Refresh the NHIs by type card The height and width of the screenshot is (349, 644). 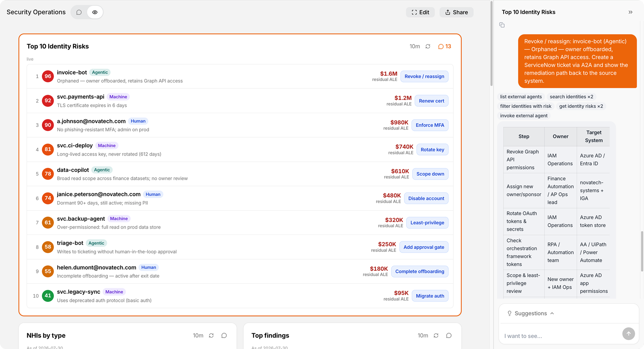[x=211, y=335]
